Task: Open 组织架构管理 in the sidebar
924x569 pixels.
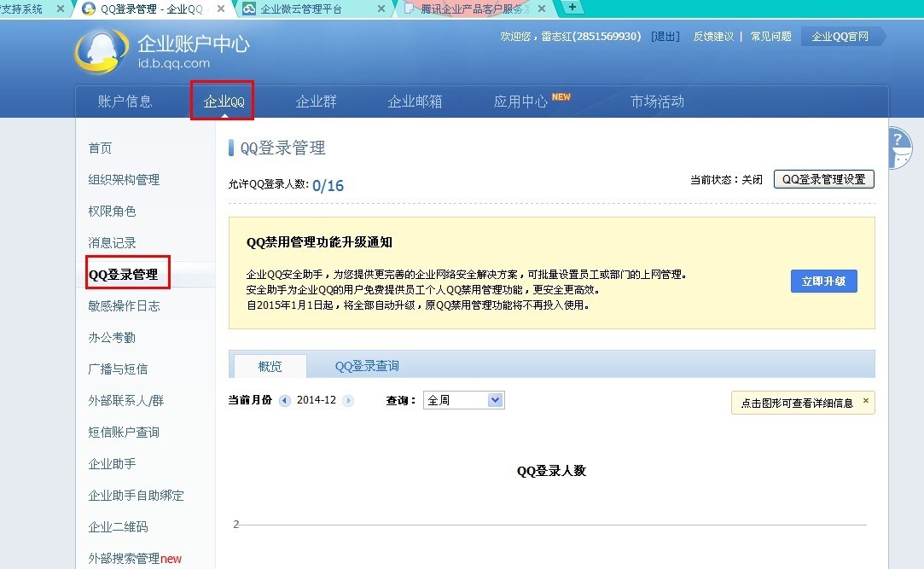Action: 124,180
